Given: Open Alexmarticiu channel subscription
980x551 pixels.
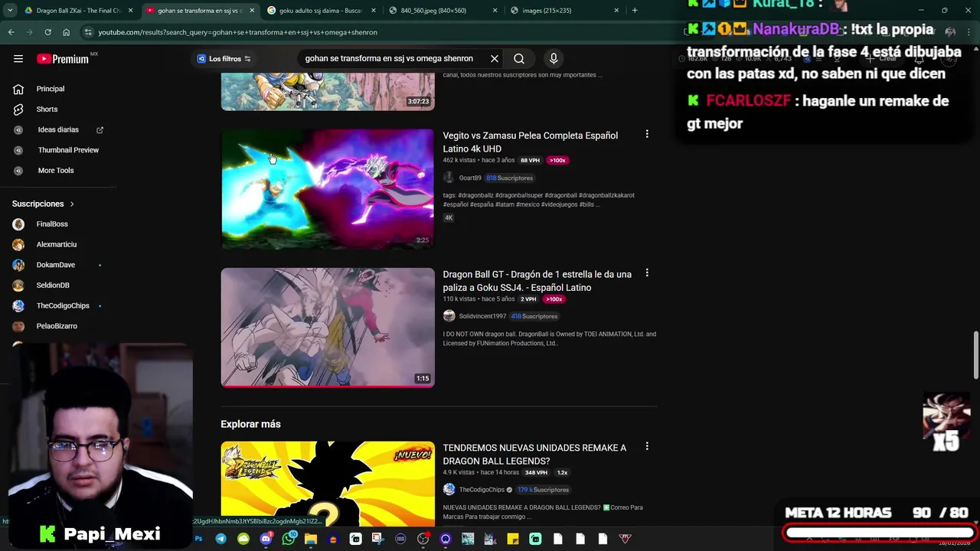Looking at the screenshot, I should pos(57,244).
